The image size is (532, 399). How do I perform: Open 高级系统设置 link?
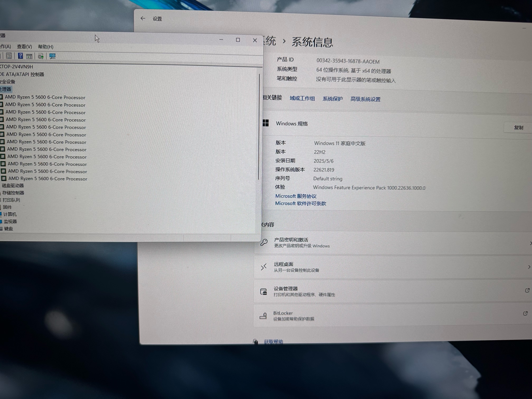(365, 99)
